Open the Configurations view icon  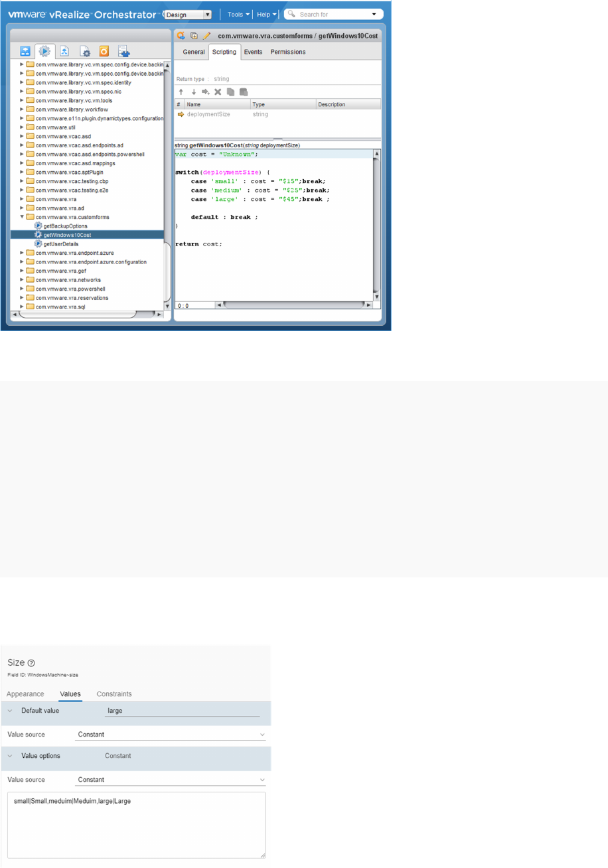[85, 51]
